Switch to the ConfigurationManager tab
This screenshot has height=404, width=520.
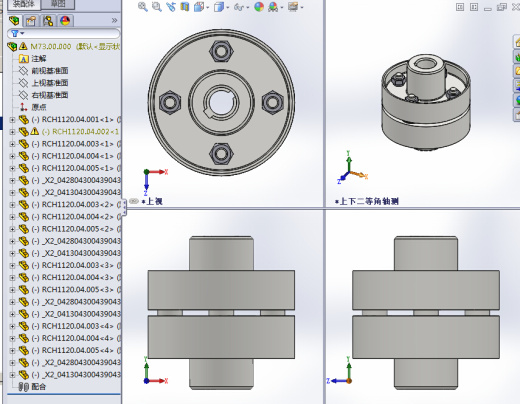pos(48,21)
